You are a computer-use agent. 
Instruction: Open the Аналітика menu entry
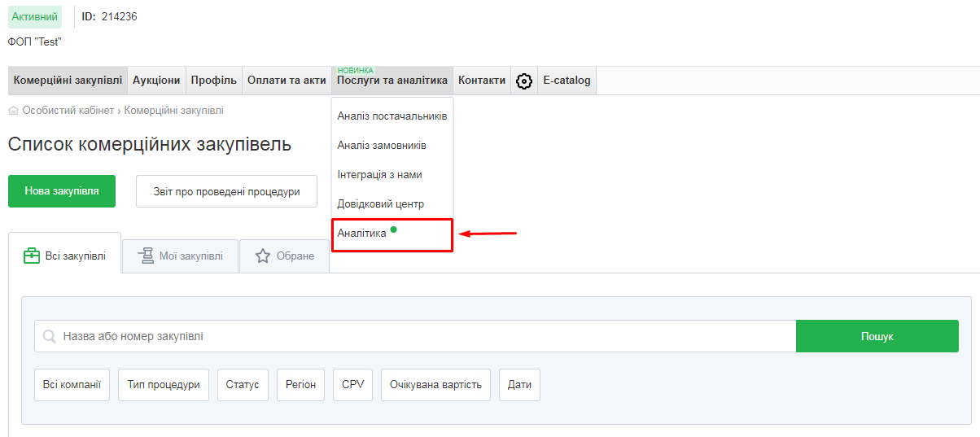[x=362, y=233]
